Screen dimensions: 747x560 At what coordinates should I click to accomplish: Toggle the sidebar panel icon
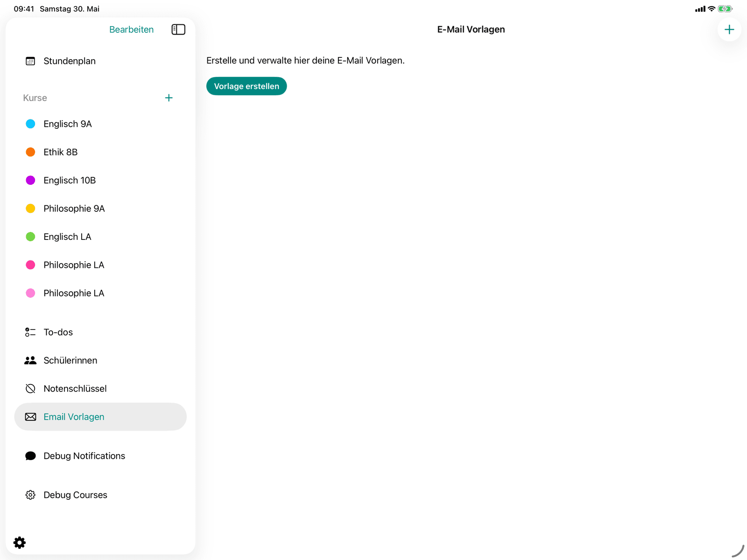pyautogui.click(x=178, y=29)
